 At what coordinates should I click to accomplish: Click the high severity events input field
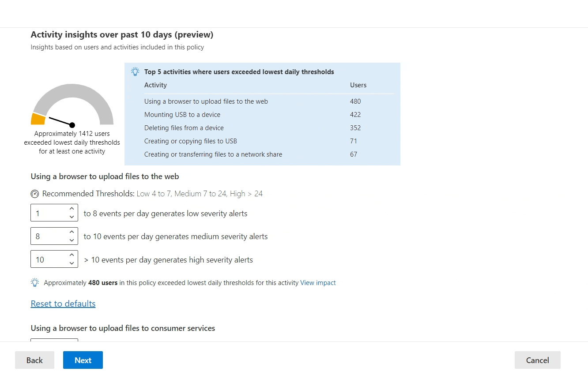49,260
